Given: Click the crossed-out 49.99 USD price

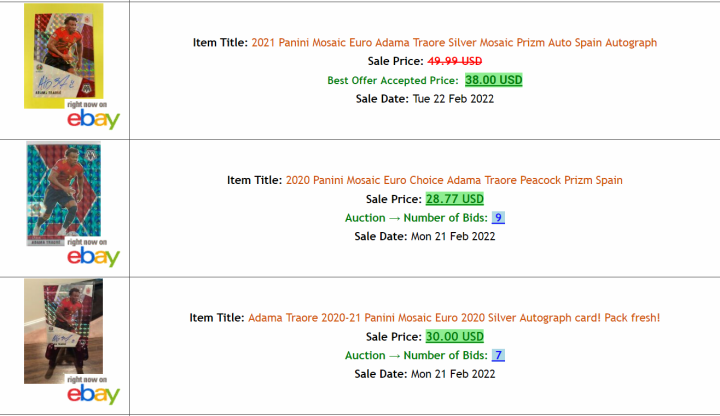Looking at the screenshot, I should [457, 61].
